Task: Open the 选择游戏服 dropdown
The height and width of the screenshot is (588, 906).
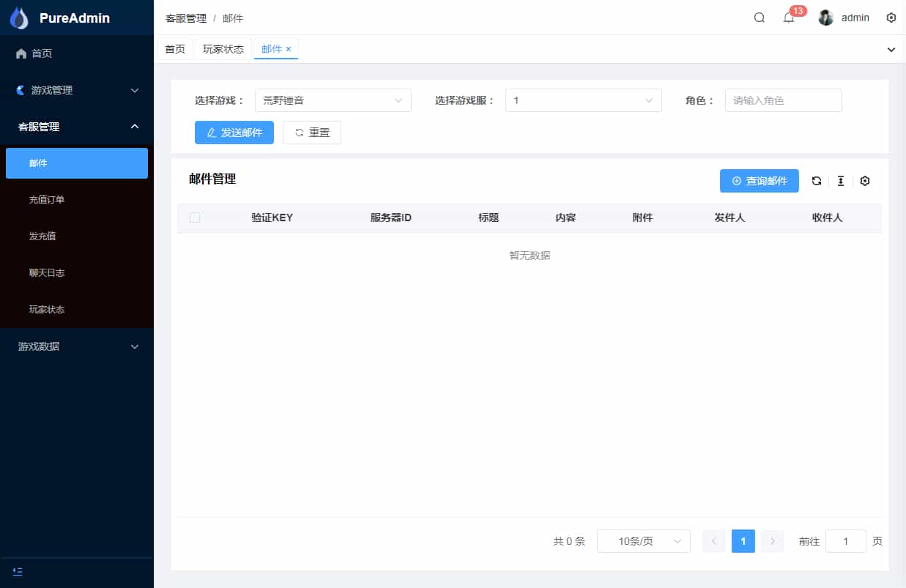Action: click(x=583, y=100)
